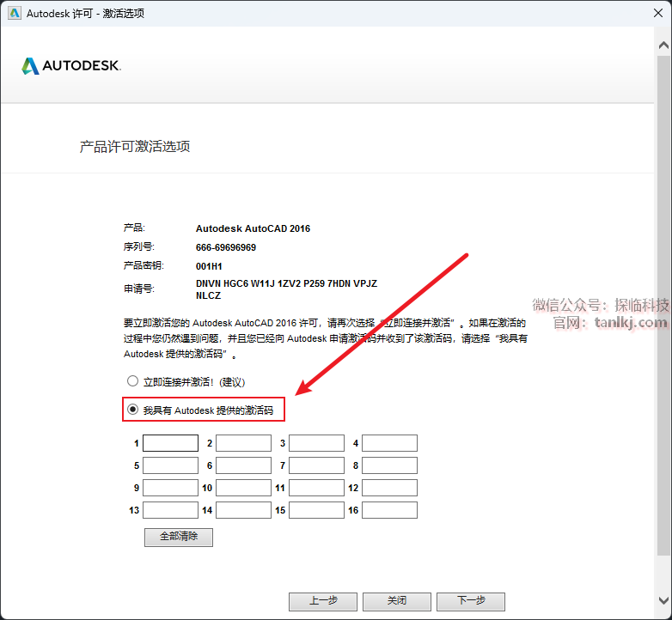Click the 序列号 label
Viewport: 672px width, 620px height.
[139, 246]
